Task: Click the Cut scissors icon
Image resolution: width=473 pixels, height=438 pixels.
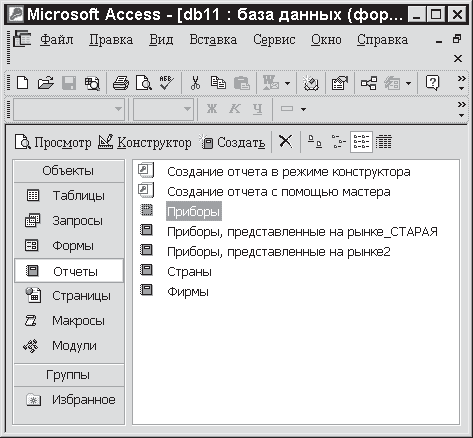Action: (195, 83)
